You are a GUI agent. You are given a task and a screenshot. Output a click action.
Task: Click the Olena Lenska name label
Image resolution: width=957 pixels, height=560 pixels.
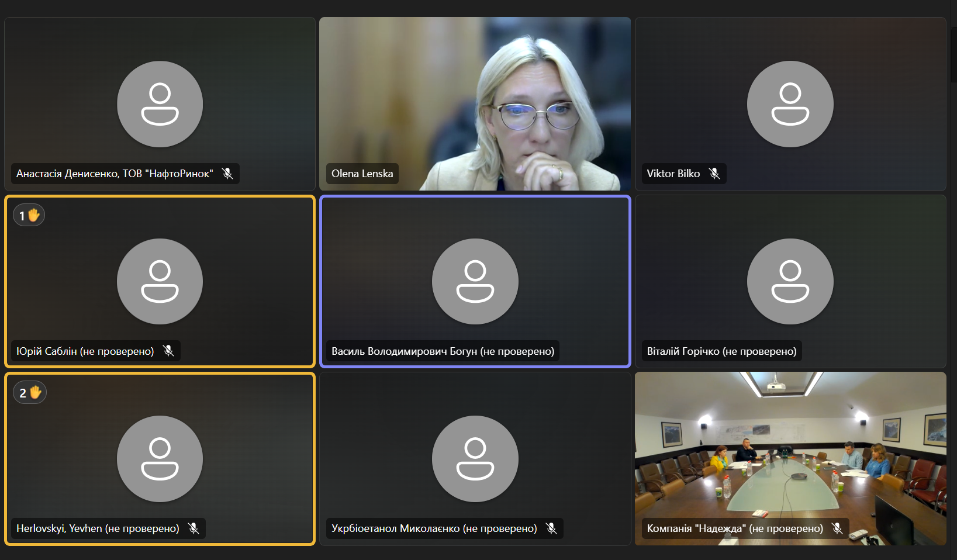[x=362, y=174]
